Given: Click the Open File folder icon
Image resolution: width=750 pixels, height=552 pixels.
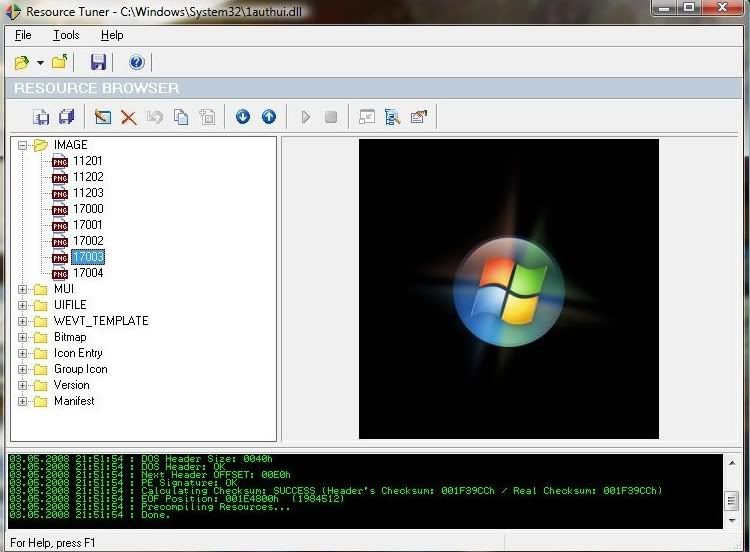Looking at the screenshot, I should click(22, 62).
